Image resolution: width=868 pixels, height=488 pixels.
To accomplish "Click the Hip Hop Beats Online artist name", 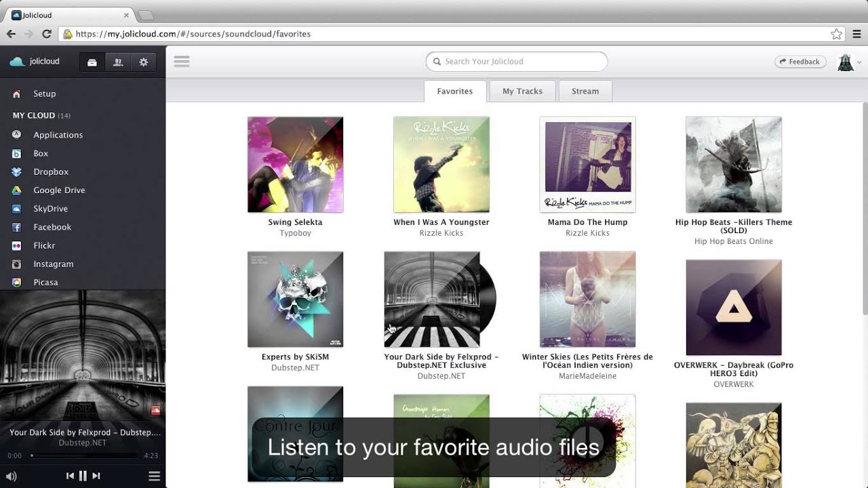I will [x=734, y=241].
